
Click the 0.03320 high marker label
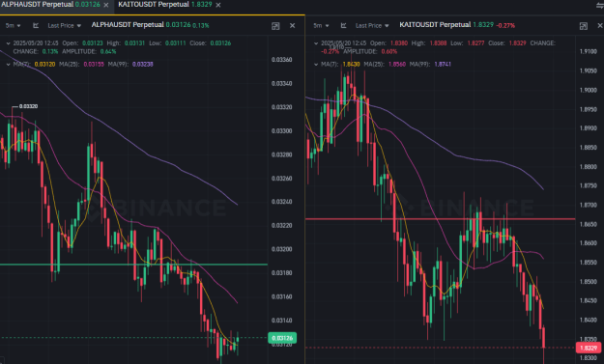coord(28,106)
